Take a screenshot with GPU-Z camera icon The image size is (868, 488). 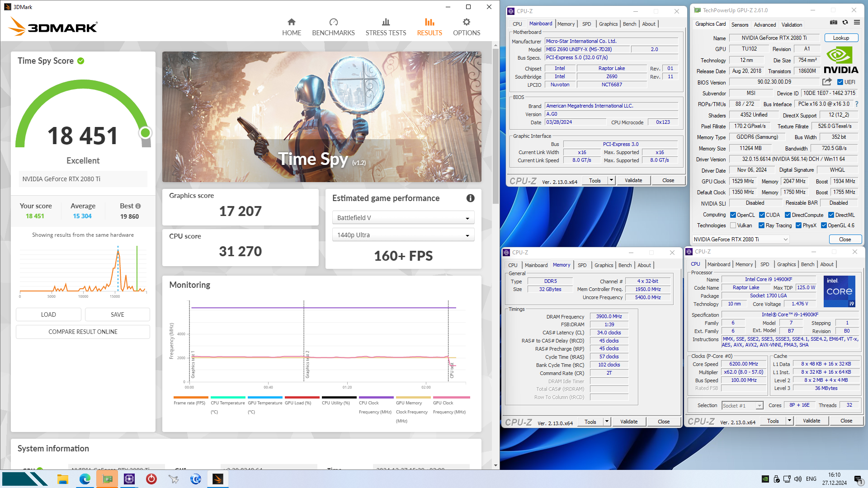click(833, 22)
